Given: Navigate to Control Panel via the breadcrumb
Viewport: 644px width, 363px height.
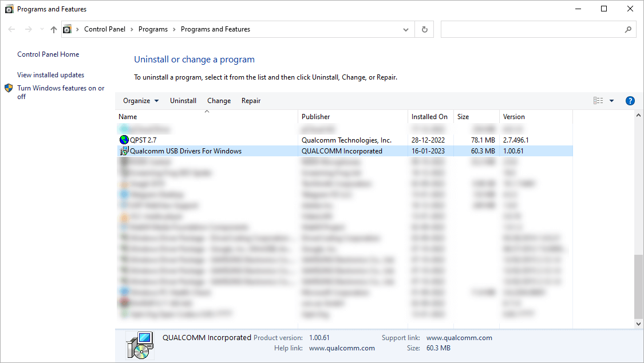Looking at the screenshot, I should pyautogui.click(x=105, y=29).
